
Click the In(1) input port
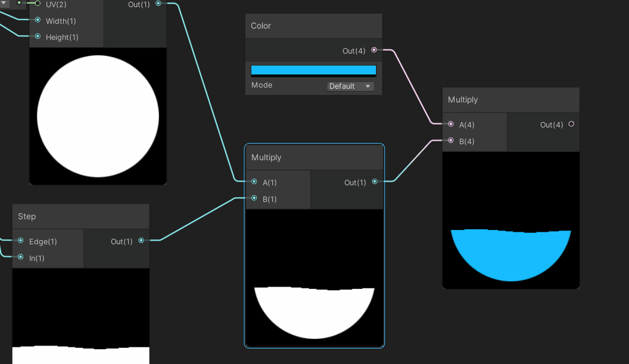pos(21,257)
